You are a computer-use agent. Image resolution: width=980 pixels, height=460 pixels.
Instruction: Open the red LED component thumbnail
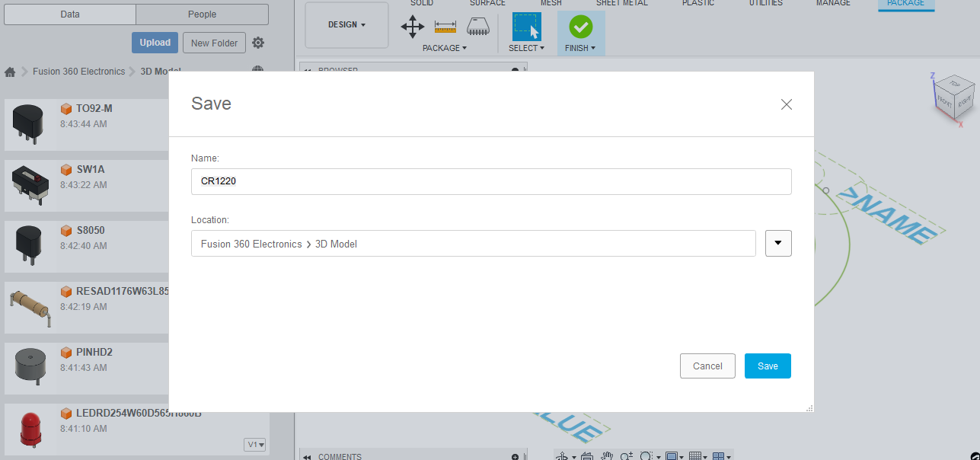point(30,429)
